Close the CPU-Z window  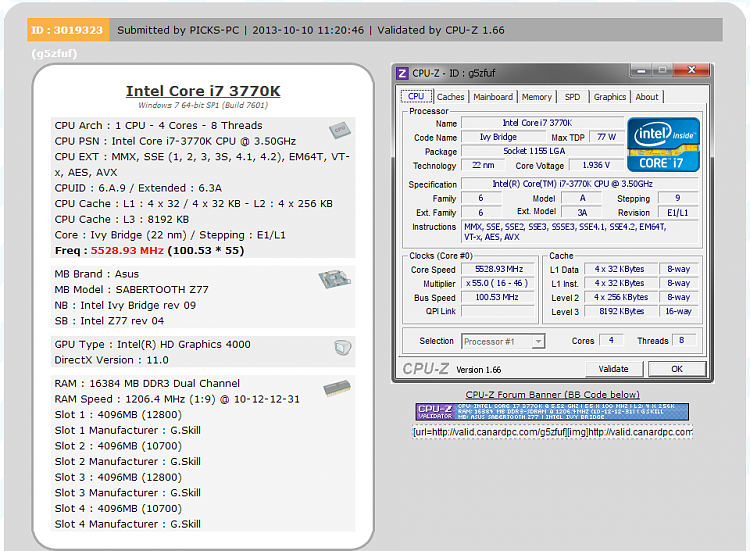[691, 70]
